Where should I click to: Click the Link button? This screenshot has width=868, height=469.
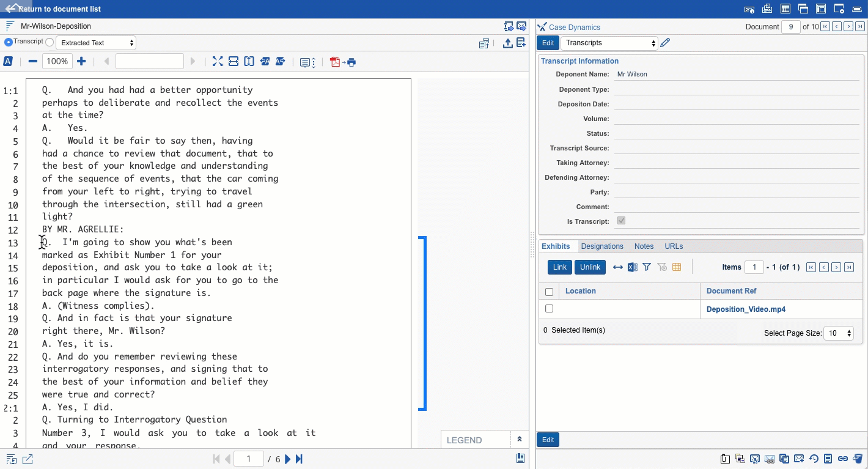[560, 267]
